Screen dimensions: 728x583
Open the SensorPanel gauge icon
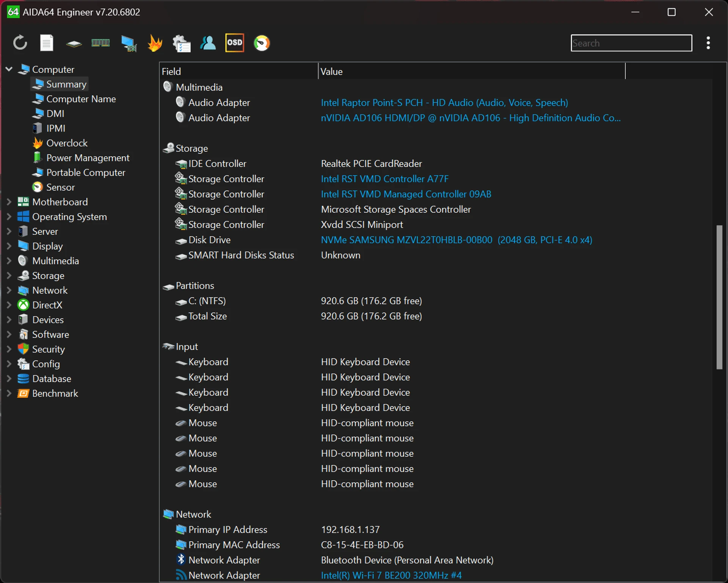262,43
